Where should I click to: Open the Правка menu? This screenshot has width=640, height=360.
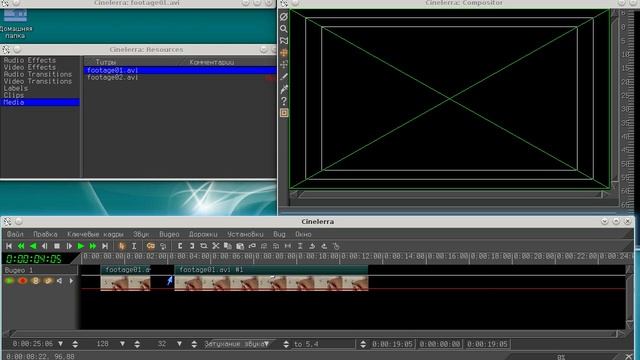click(x=45, y=234)
